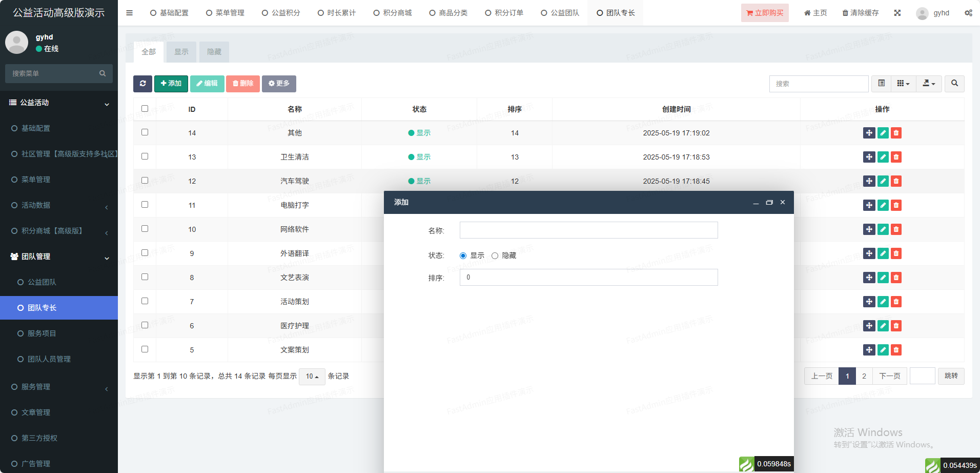Click the refresh icon button in the toolbar
980x473 pixels.
[142, 84]
